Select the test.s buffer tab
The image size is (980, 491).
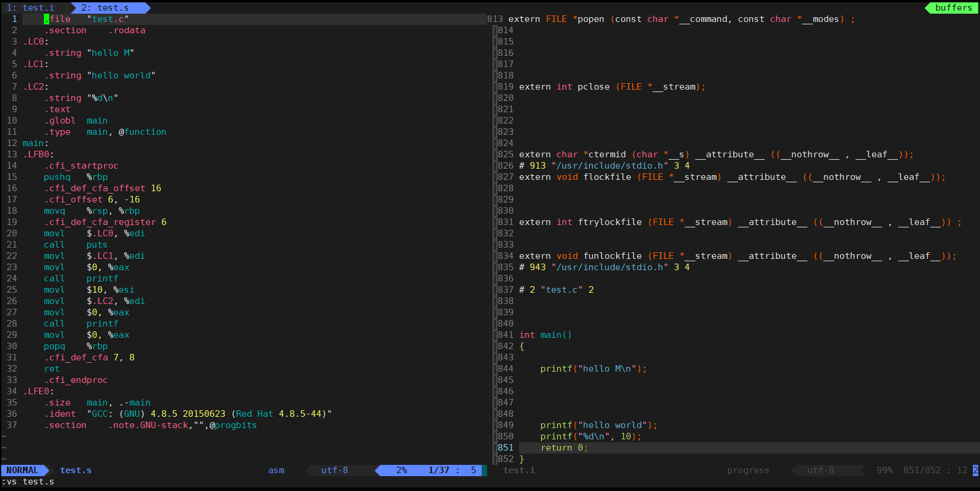tap(105, 8)
